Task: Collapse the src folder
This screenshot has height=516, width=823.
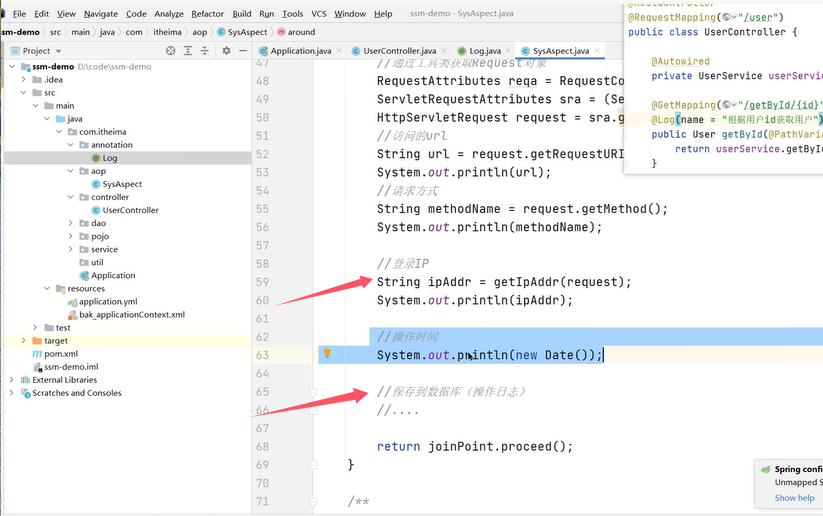Action: coord(24,93)
